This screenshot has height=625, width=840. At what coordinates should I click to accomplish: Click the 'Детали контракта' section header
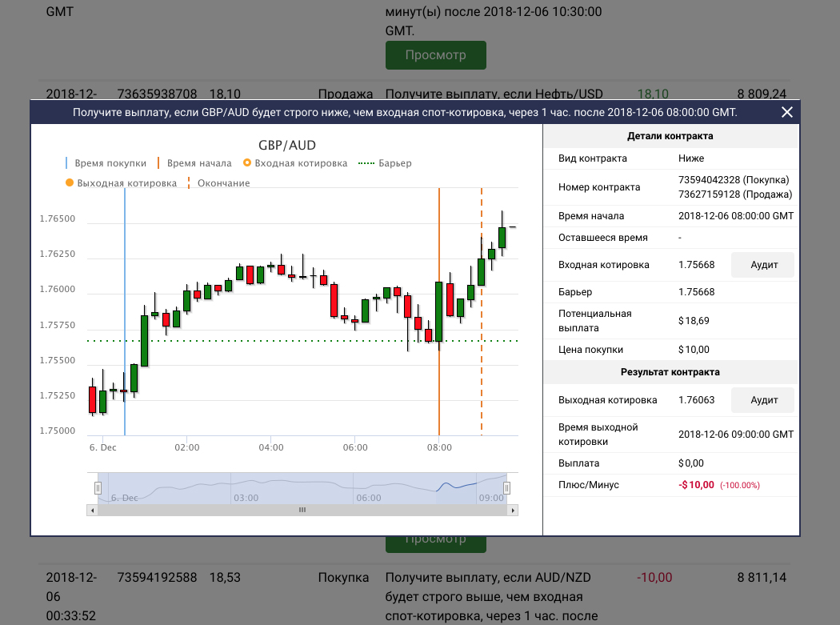670,136
